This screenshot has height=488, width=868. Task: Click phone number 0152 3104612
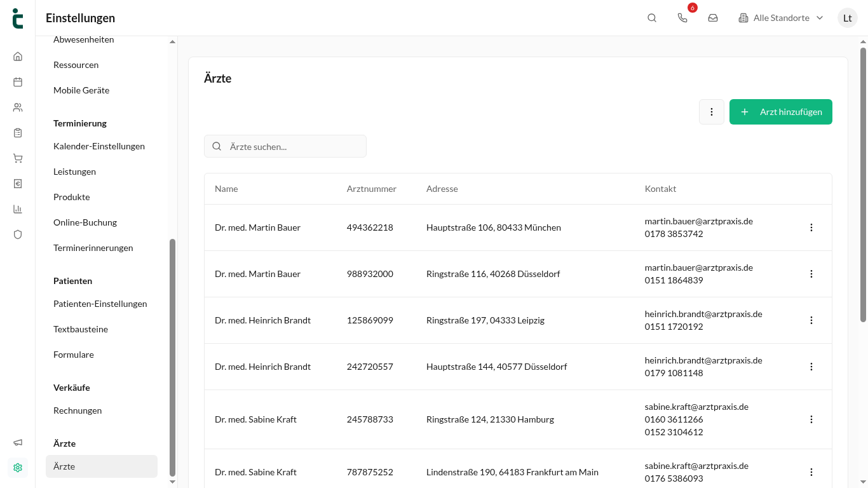click(x=674, y=432)
